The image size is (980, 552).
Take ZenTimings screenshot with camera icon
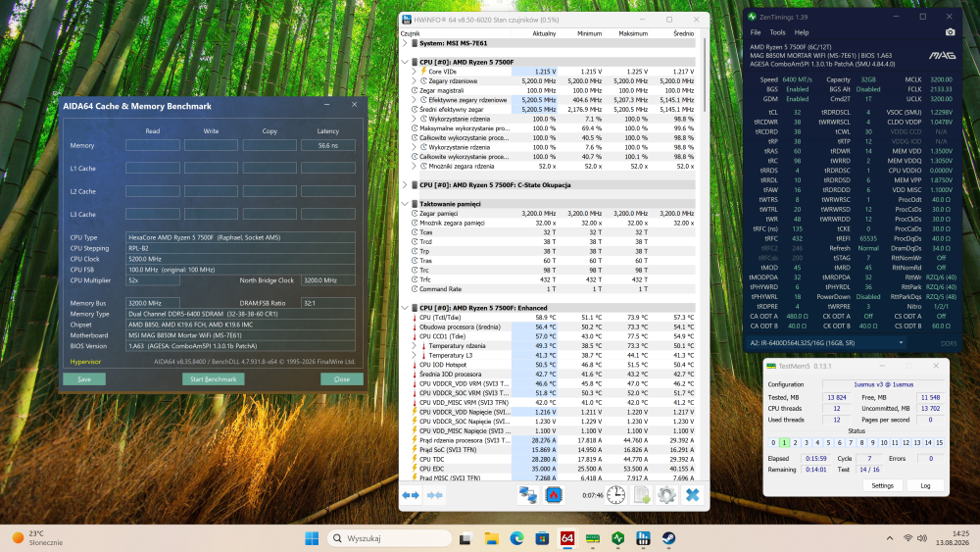click(950, 32)
